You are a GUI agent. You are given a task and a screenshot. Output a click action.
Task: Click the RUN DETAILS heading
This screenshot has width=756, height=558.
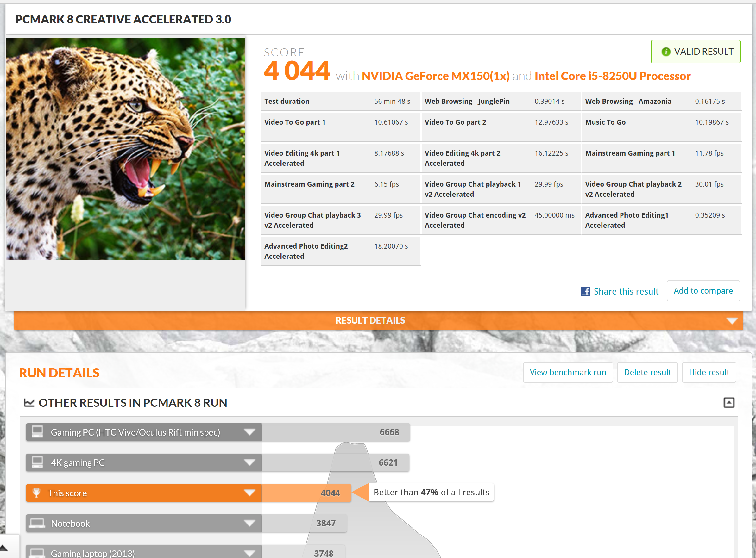pos(59,373)
